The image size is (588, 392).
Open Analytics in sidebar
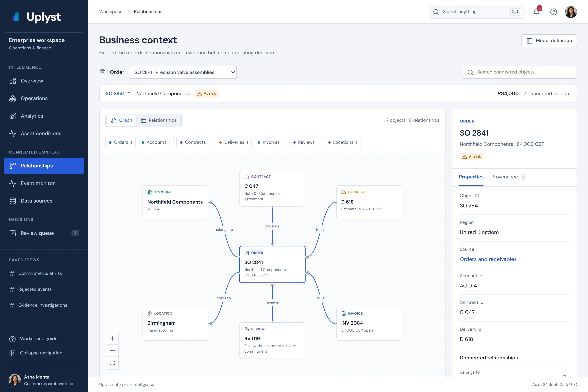pos(44,116)
